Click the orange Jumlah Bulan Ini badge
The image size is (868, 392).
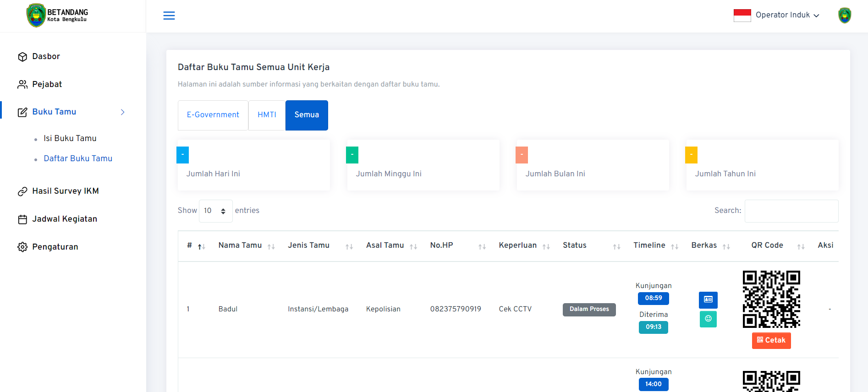point(522,155)
